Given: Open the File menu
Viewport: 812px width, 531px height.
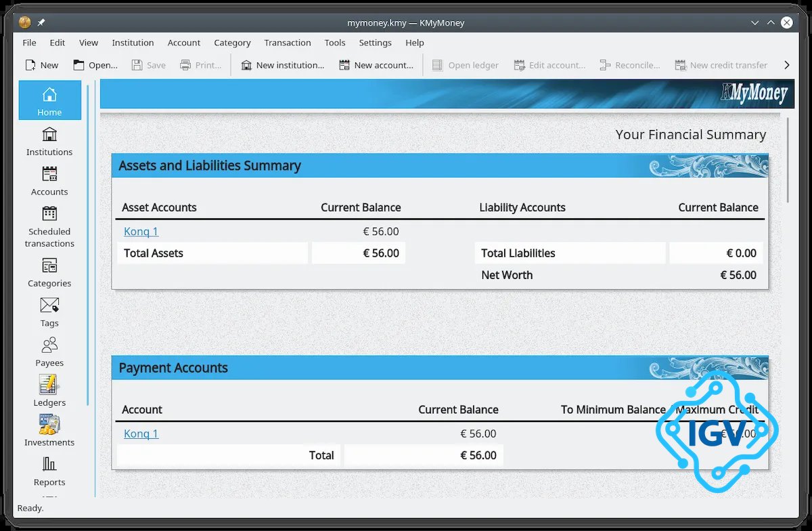Looking at the screenshot, I should [29, 43].
